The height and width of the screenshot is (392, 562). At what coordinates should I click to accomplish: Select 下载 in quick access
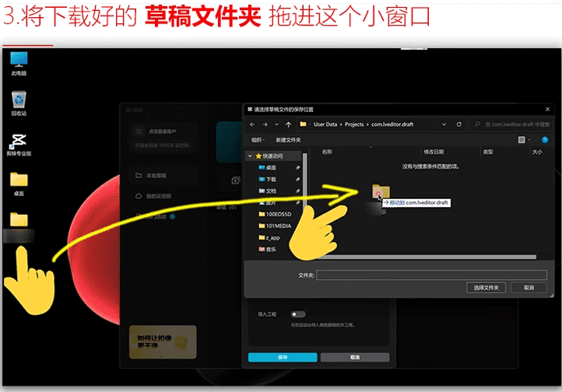click(271, 179)
